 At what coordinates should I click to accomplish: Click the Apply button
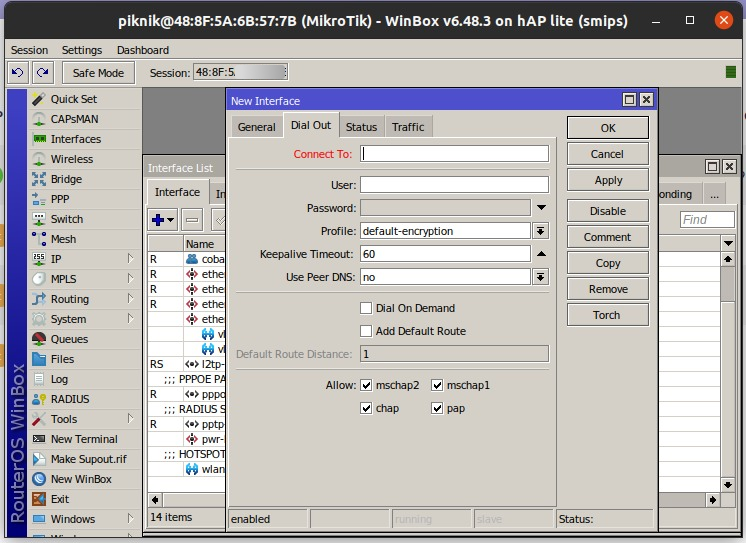[x=608, y=180]
